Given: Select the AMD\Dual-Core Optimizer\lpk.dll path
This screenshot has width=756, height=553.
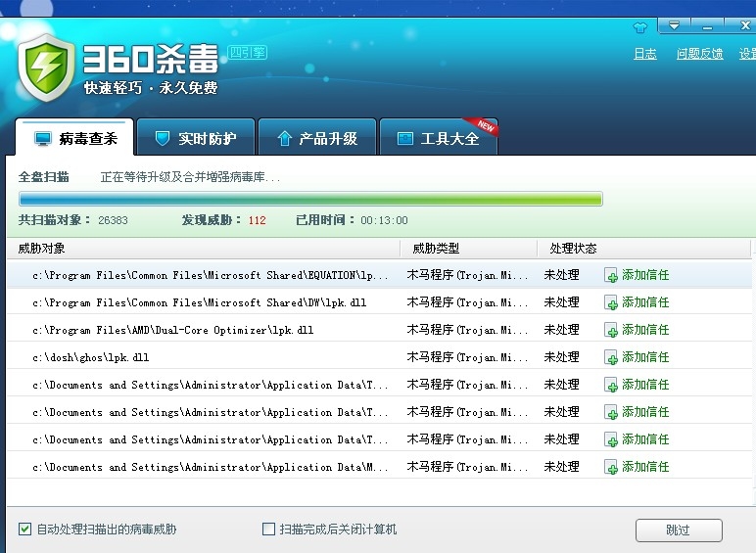Looking at the screenshot, I should (x=172, y=331).
